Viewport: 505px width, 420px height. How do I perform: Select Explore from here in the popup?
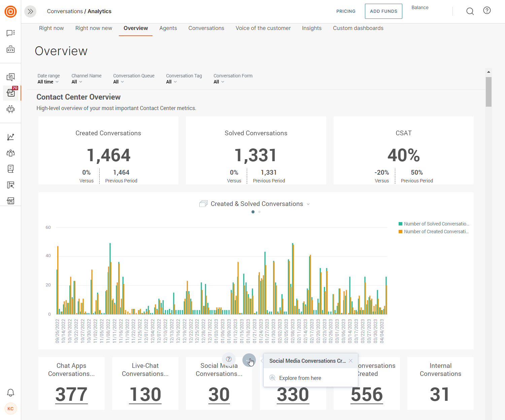[x=300, y=378]
